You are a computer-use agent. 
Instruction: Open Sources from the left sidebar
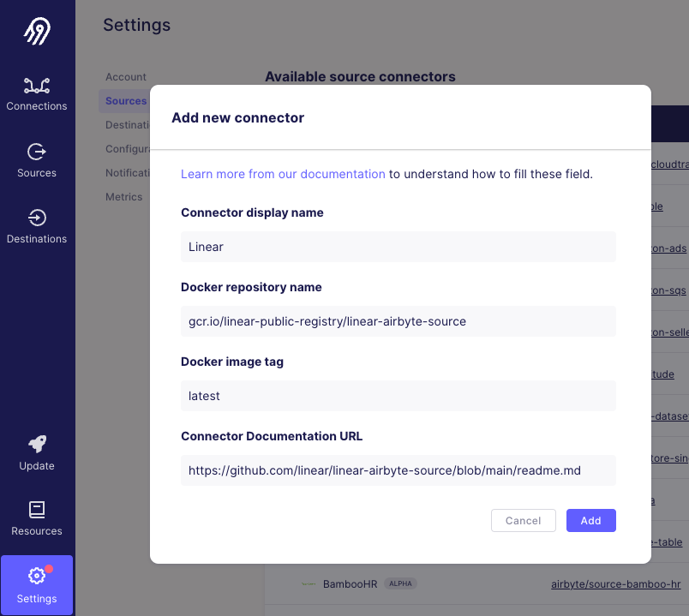tap(37, 158)
